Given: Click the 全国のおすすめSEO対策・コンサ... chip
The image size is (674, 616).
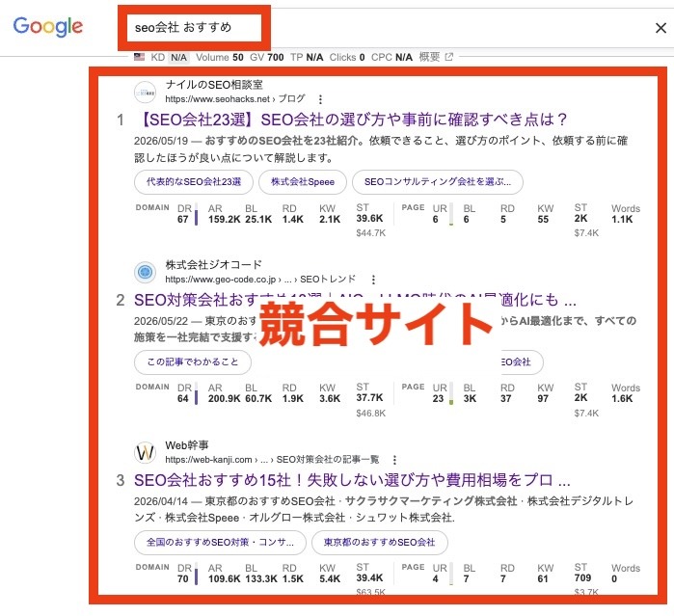Looking at the screenshot, I should pos(220,543).
